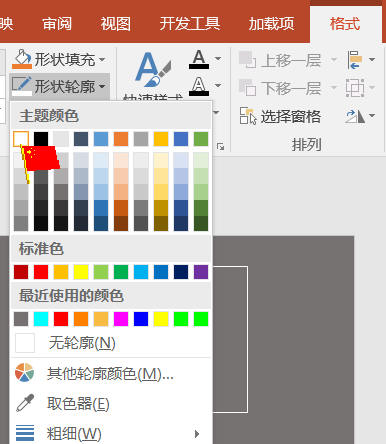Open the Text Fill dropdown arrow
The image size is (386, 444).
[x=218, y=59]
